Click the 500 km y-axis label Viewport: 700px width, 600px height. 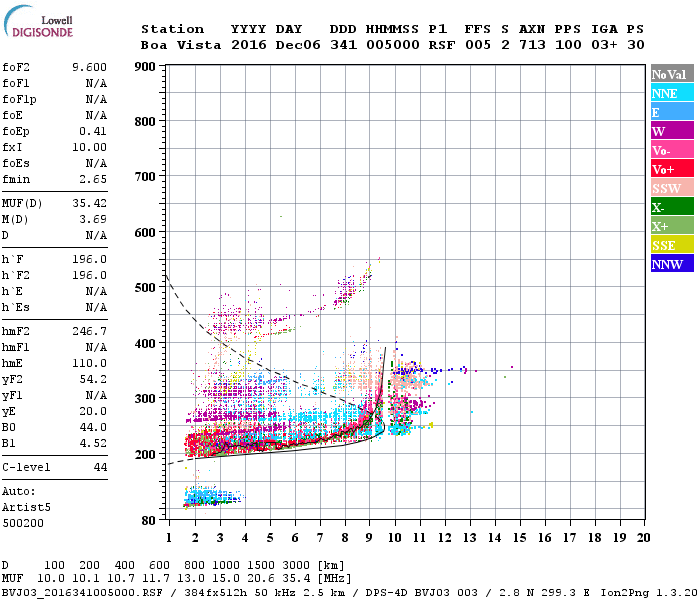(x=145, y=288)
